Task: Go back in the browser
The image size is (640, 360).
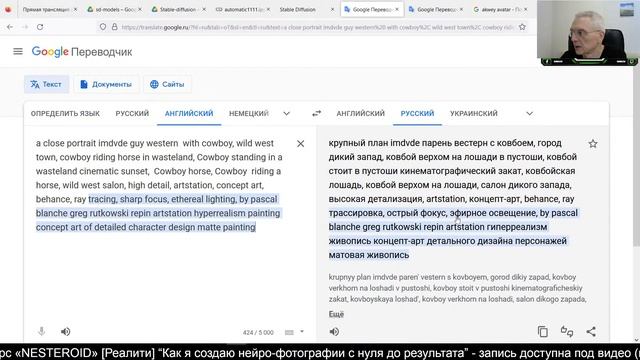Action: [10, 27]
